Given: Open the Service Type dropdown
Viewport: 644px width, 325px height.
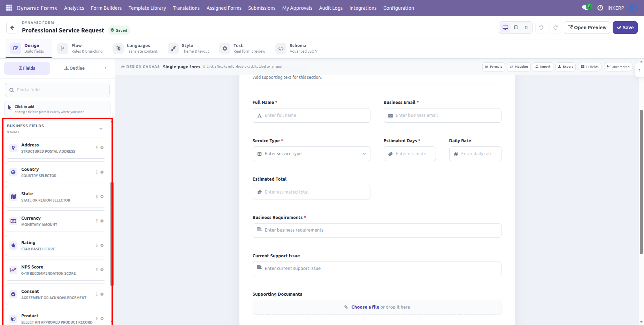Looking at the screenshot, I should 311,154.
